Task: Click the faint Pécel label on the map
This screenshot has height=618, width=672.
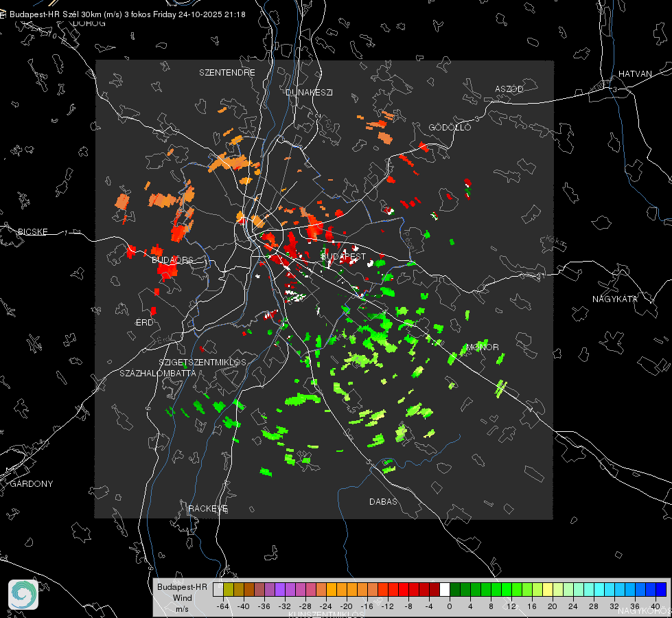Action: click(x=410, y=243)
